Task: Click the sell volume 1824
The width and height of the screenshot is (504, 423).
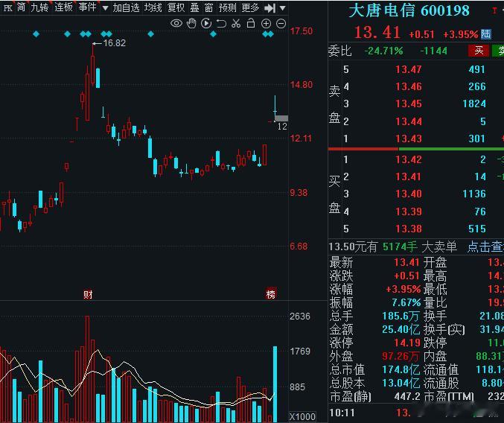Action: [474, 104]
